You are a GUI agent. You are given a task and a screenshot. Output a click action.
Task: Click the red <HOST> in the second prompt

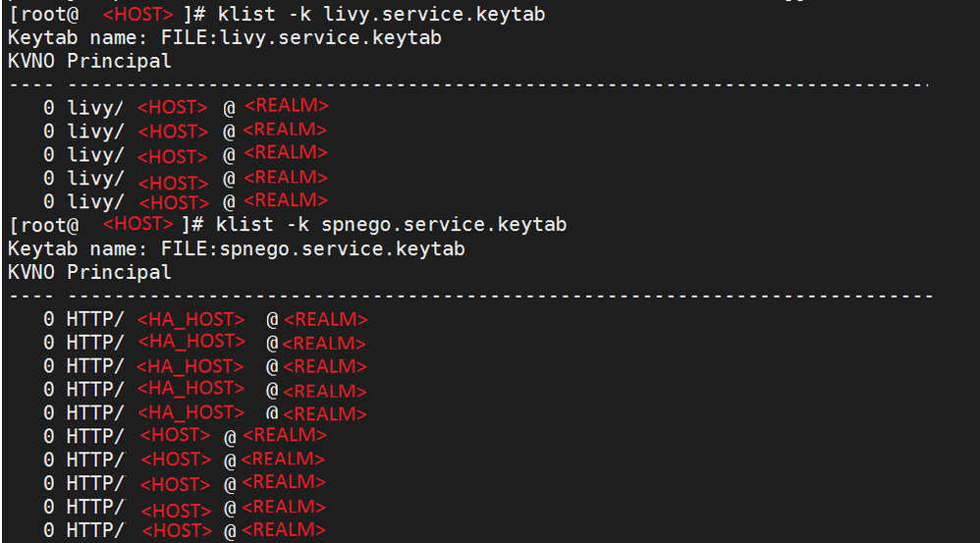click(x=137, y=224)
